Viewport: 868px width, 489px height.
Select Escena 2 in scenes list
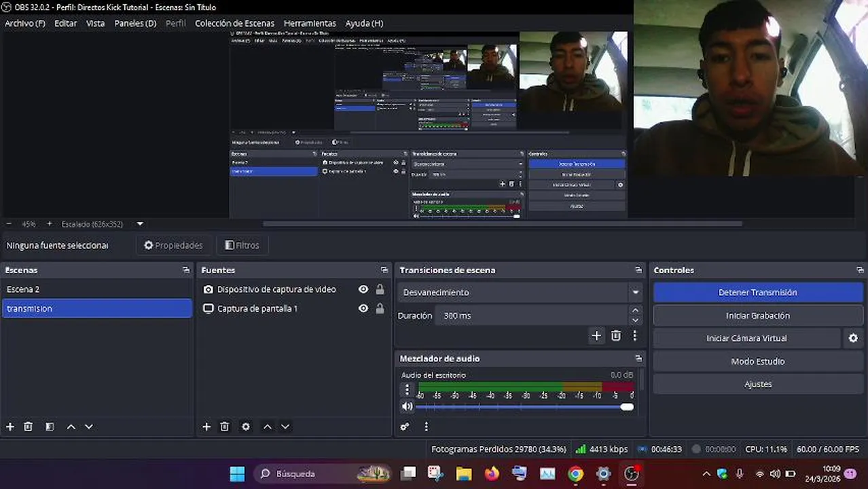(96, 289)
